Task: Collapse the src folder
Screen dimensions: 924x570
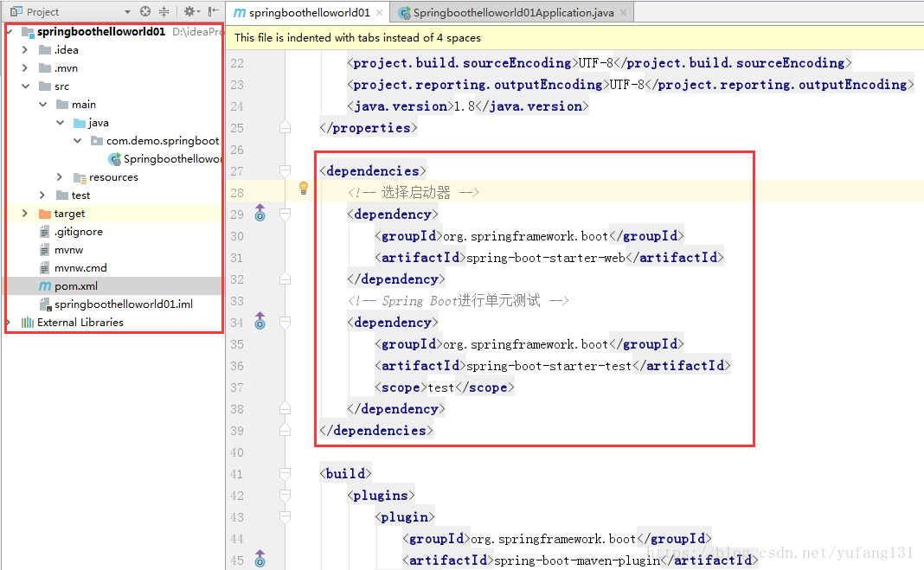Action: tap(25, 86)
